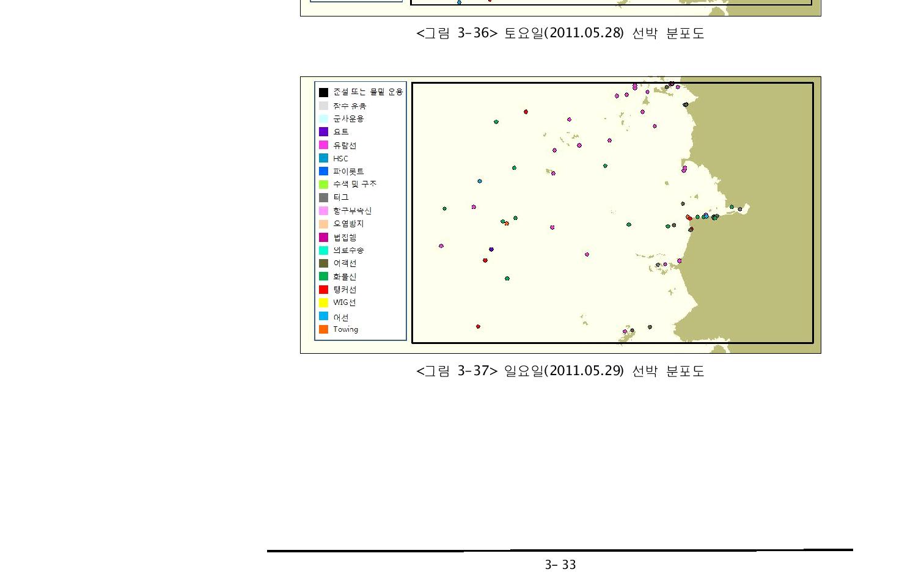This screenshot has width=924, height=578.
Task: Click the page number 3- 33
Action: pos(560,565)
